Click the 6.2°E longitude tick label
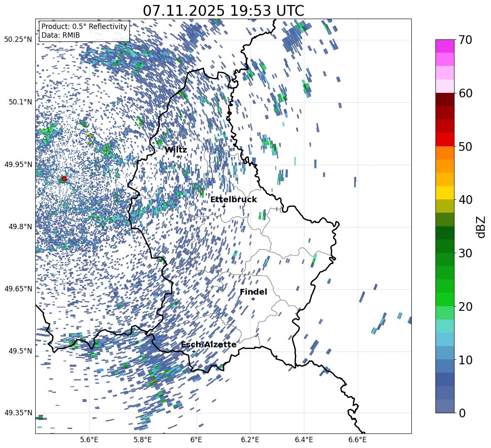491x448 pixels. coord(250,440)
